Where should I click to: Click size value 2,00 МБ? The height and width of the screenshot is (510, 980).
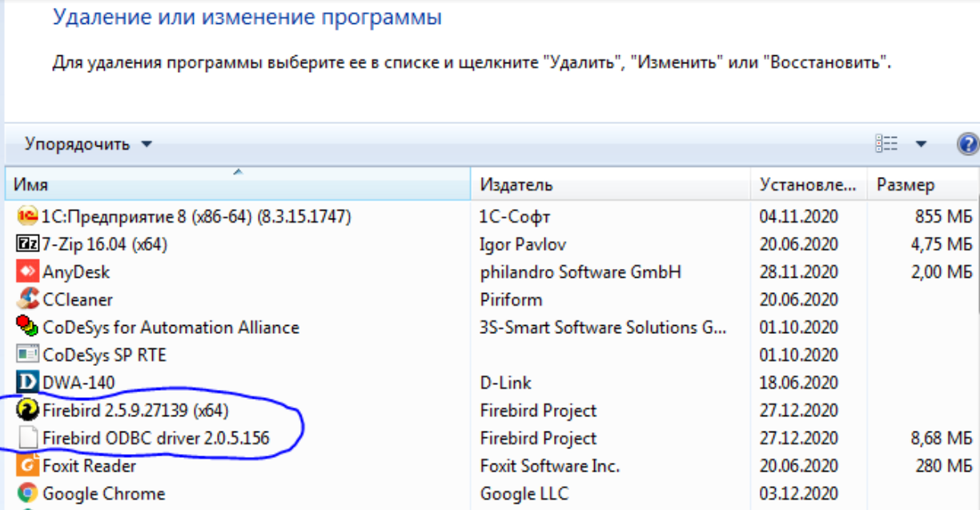tap(941, 272)
